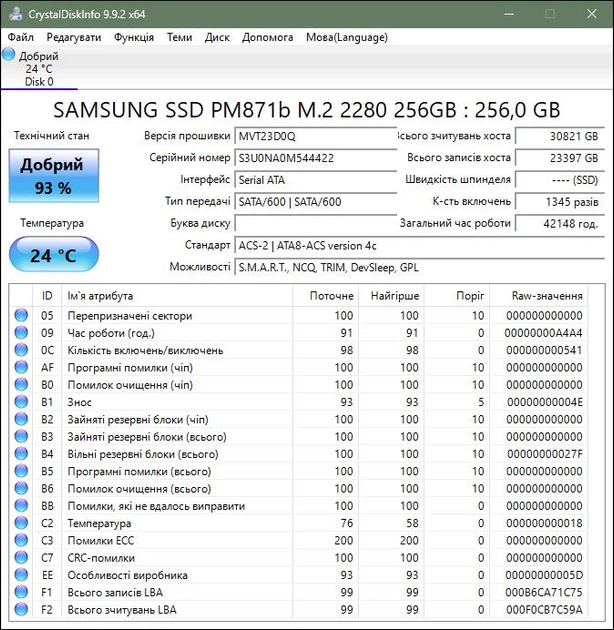
Task: Click status orb for attribute 0C
Action: tap(21, 350)
